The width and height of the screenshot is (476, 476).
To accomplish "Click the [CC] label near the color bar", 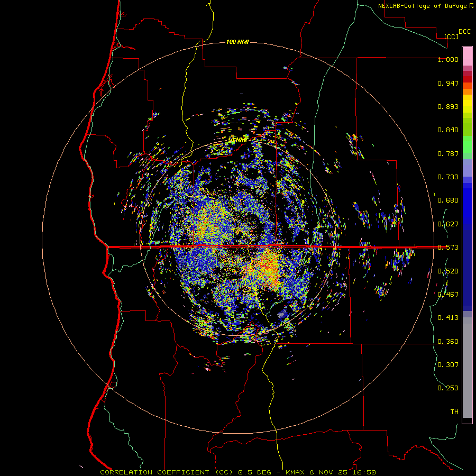I will [451, 36].
